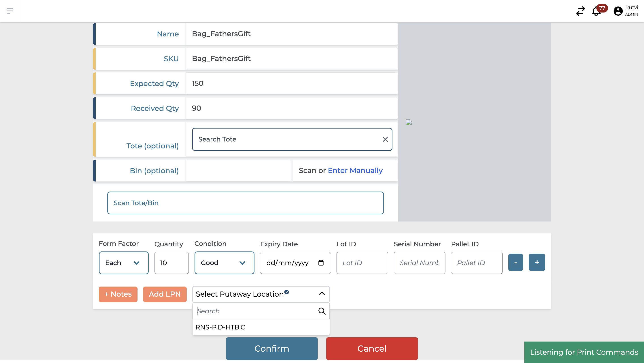Clear the Search Tote field with X
This screenshot has height=363, width=644.
(385, 139)
